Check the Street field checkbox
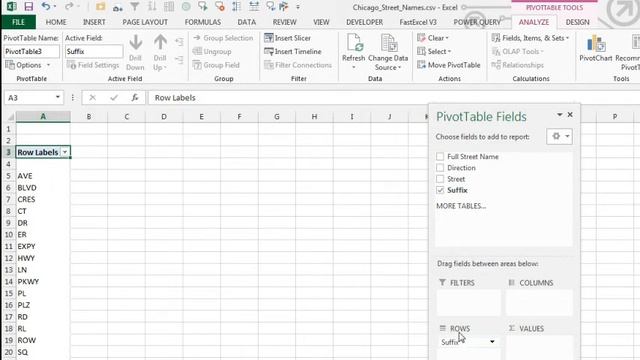This screenshot has width=640, height=360. 440,179
